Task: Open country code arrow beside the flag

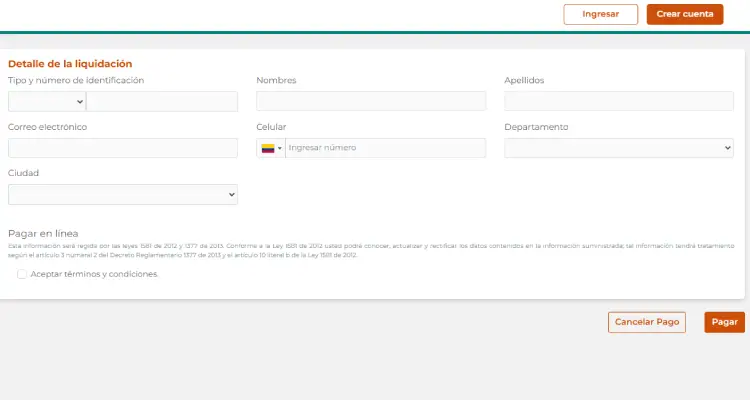Action: (280, 148)
